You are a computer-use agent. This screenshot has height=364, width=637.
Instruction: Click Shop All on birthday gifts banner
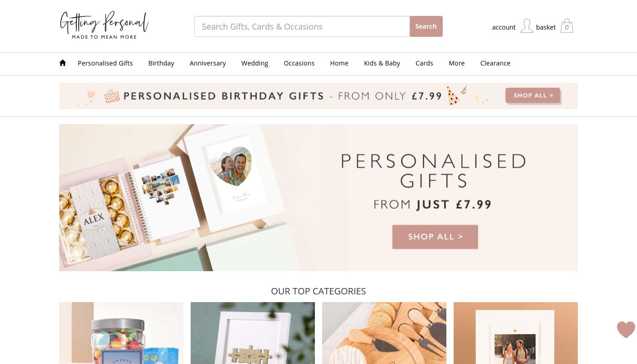pos(533,96)
